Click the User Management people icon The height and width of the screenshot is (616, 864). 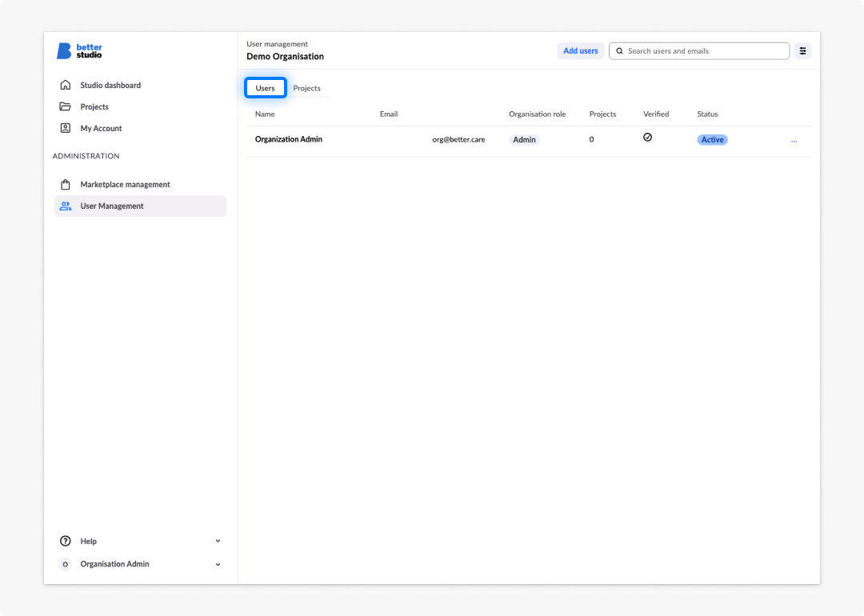point(66,206)
